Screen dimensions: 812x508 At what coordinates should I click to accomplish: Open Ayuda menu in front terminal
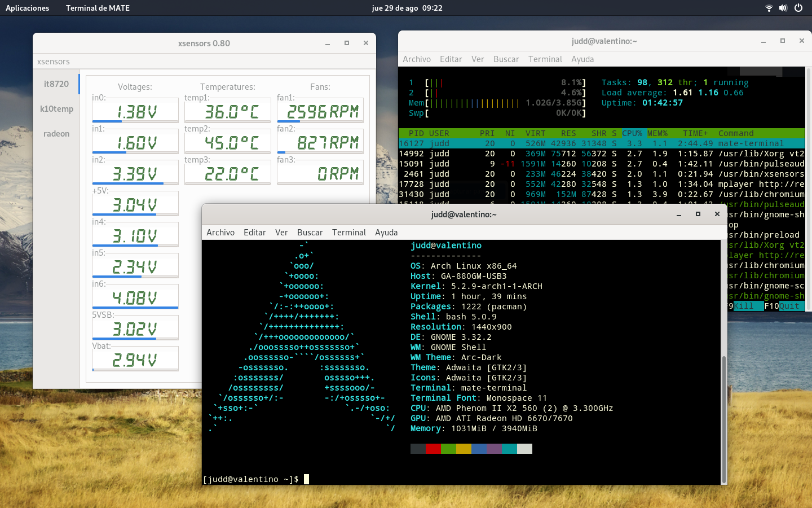click(x=386, y=233)
